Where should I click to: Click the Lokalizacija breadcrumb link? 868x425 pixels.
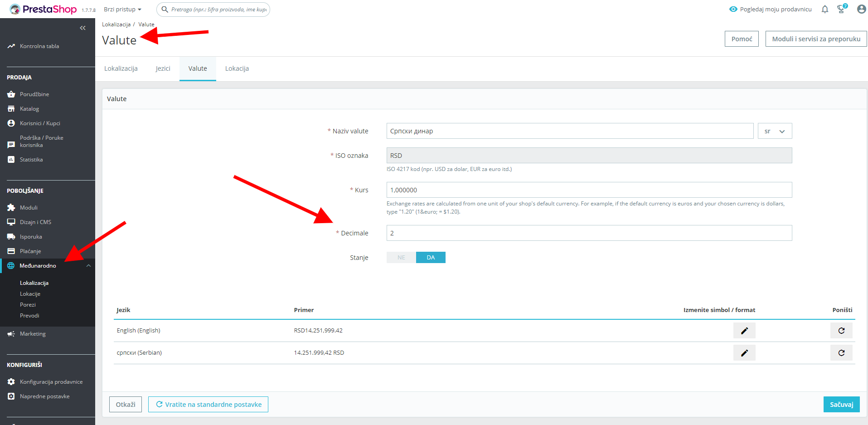coord(116,24)
